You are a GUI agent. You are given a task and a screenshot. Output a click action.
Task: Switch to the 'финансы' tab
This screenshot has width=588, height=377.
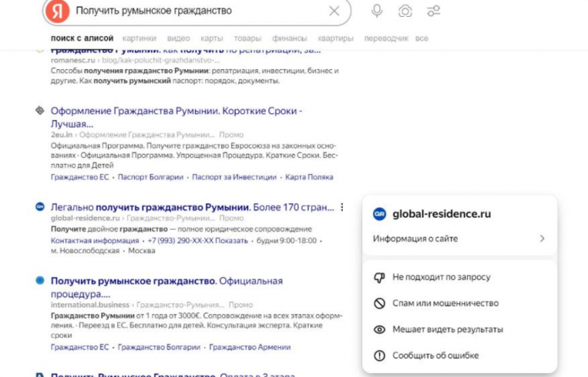click(289, 38)
